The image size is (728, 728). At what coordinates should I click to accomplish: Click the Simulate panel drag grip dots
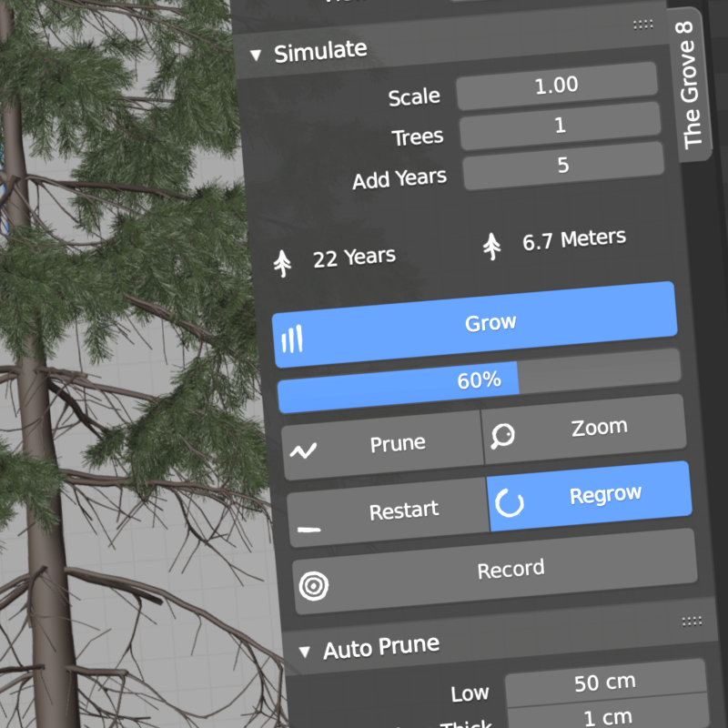(643, 25)
